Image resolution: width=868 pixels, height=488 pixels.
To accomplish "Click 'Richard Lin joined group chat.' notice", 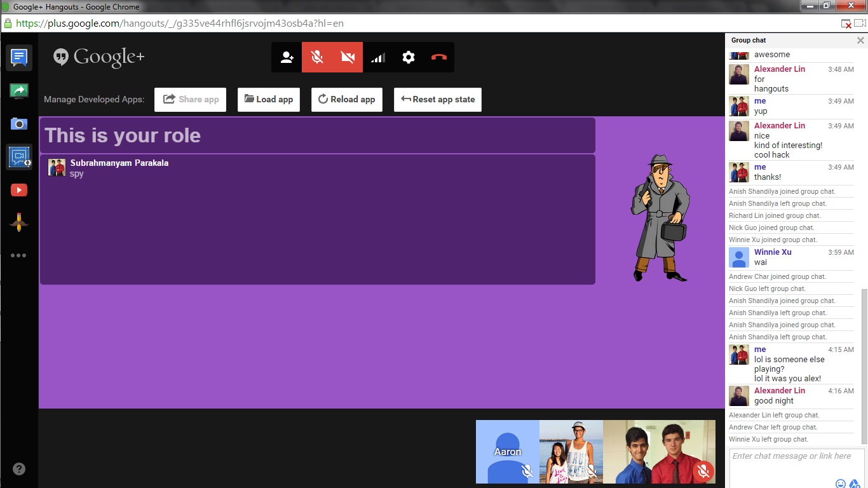I will pos(775,216).
